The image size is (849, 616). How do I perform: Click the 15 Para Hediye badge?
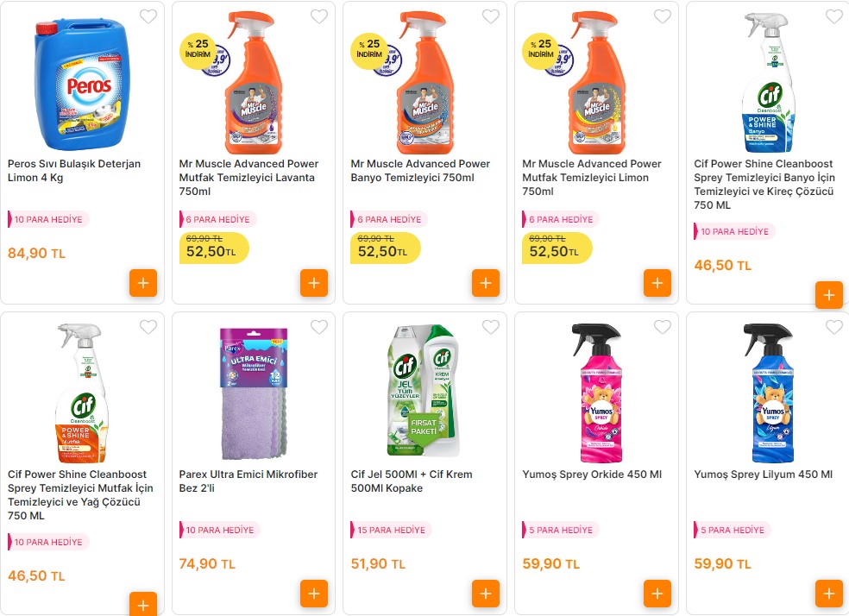(393, 530)
